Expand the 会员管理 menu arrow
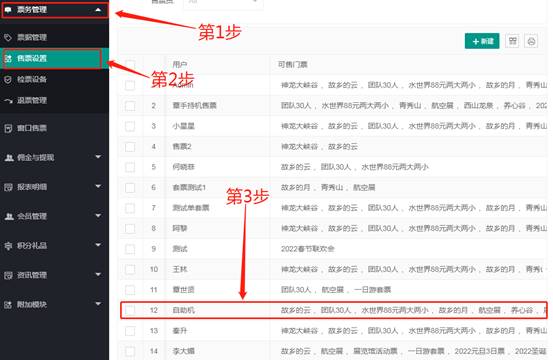The width and height of the screenshot is (553, 360). coord(98,215)
